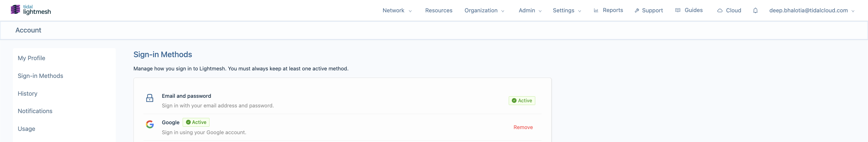868x142 pixels.
Task: Open the Admin dropdown menu
Action: tap(530, 11)
